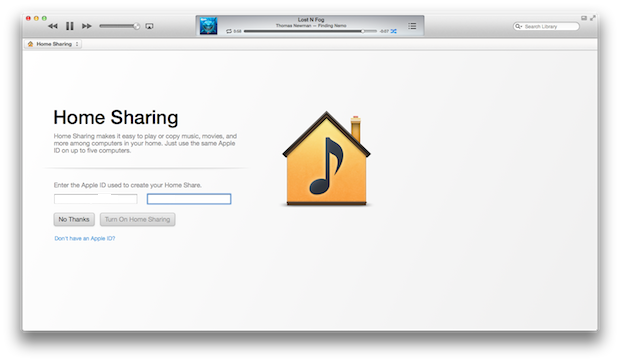Click the Lost N Fog song title
Viewport: 620px width, 362px height.
tap(311, 19)
